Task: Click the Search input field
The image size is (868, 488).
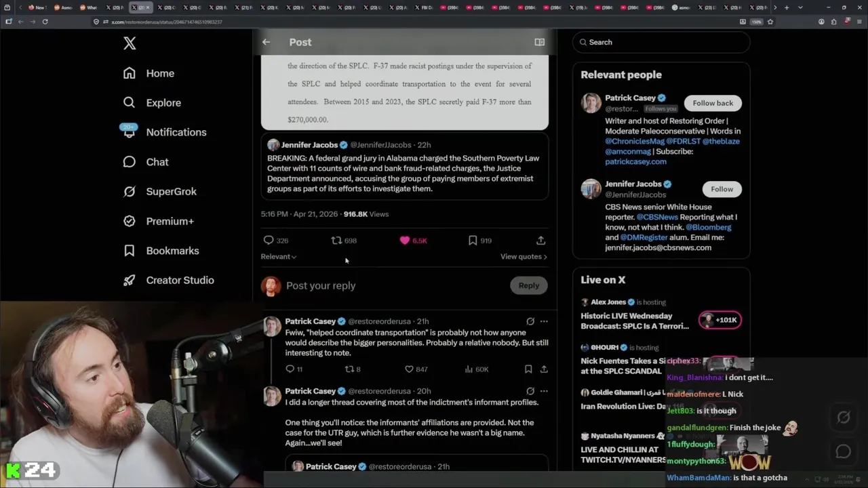Action: click(x=661, y=42)
